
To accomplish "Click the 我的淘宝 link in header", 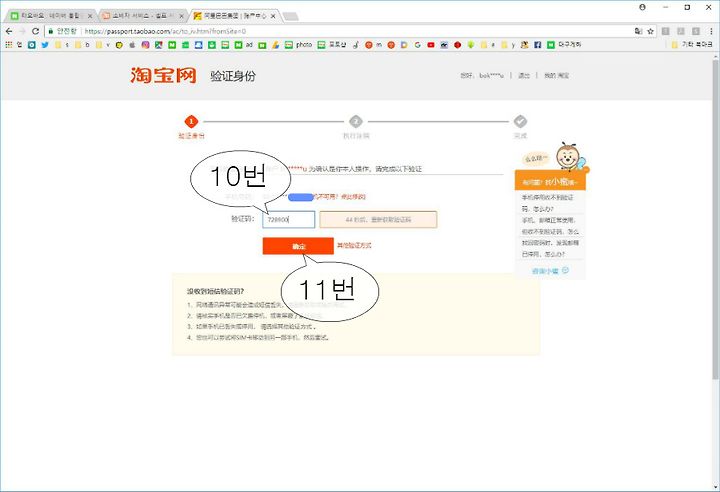I will pyautogui.click(x=557, y=75).
